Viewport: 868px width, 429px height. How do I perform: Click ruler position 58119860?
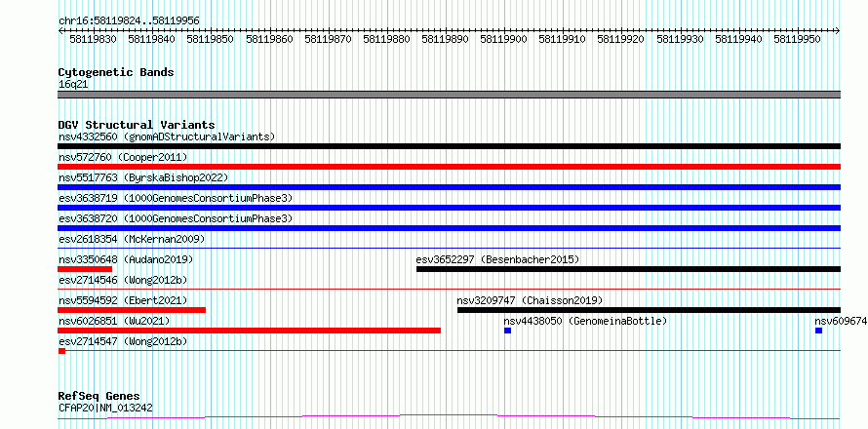269,39
